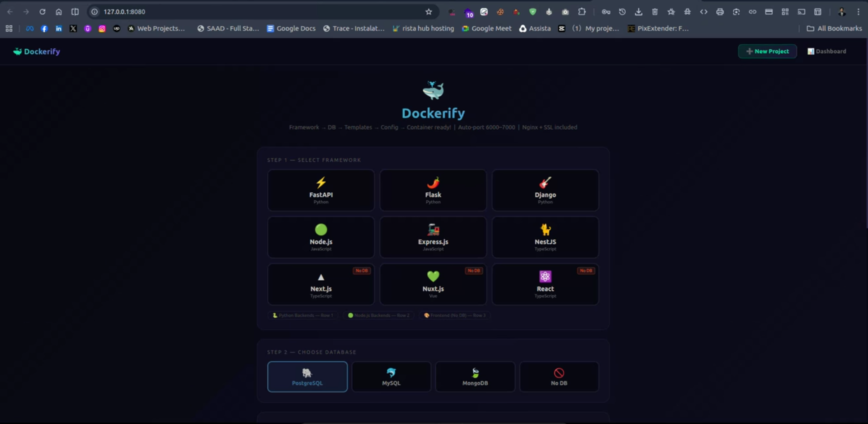
Task: Open the All Bookmarks folder
Action: click(835, 28)
